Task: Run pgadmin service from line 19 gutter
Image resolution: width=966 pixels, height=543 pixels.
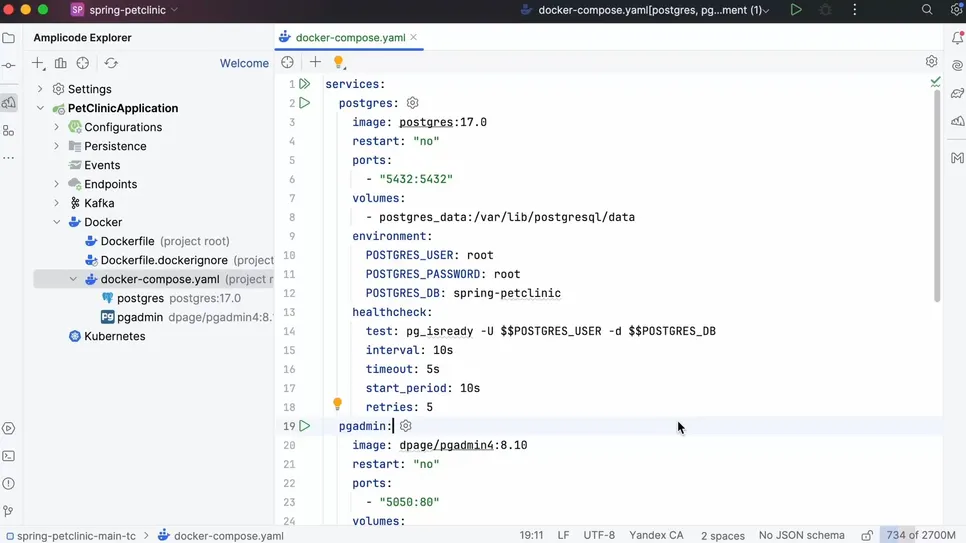Action: [305, 426]
